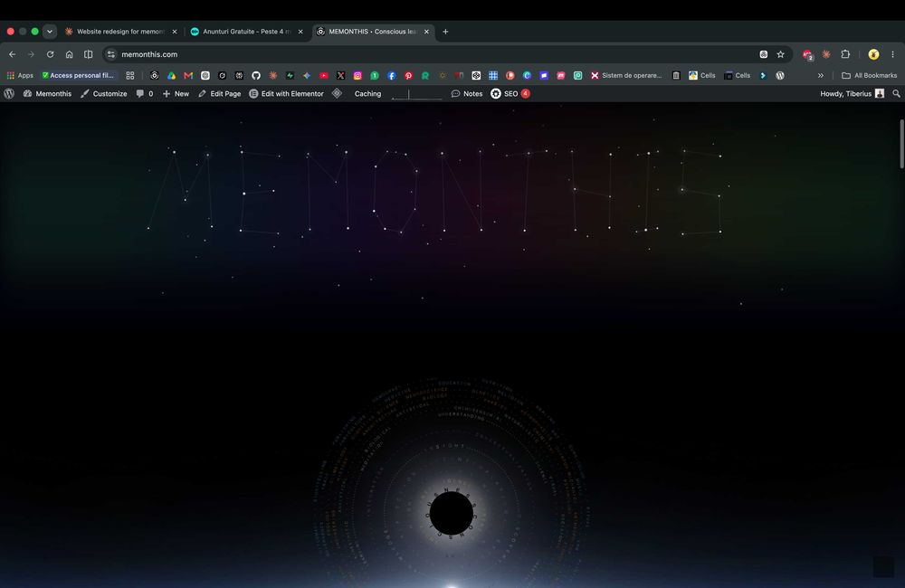This screenshot has height=588, width=905.
Task: Open Access personal files bookmark
Action: [78, 76]
